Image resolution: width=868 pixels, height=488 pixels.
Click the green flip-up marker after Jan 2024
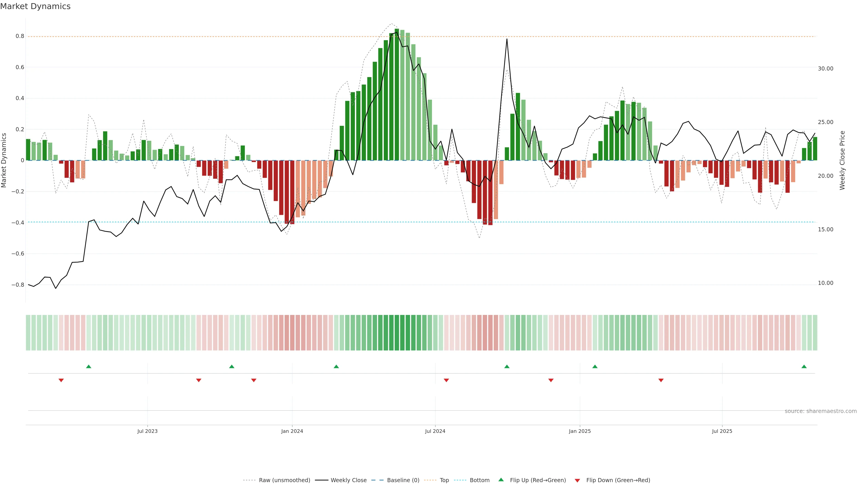pyautogui.click(x=336, y=366)
